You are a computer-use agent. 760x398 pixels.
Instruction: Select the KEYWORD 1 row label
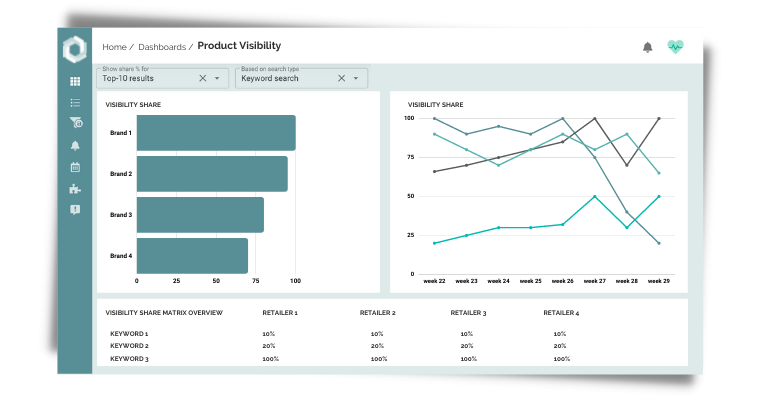[x=129, y=334]
